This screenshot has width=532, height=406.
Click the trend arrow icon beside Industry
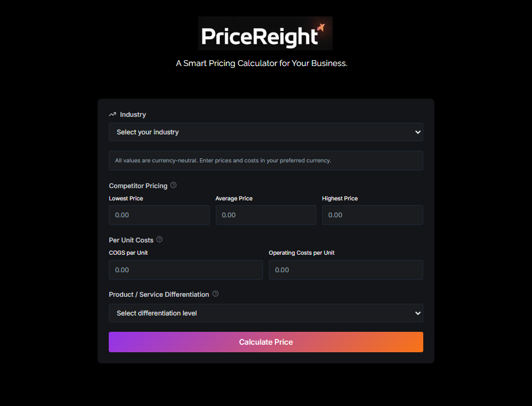112,114
